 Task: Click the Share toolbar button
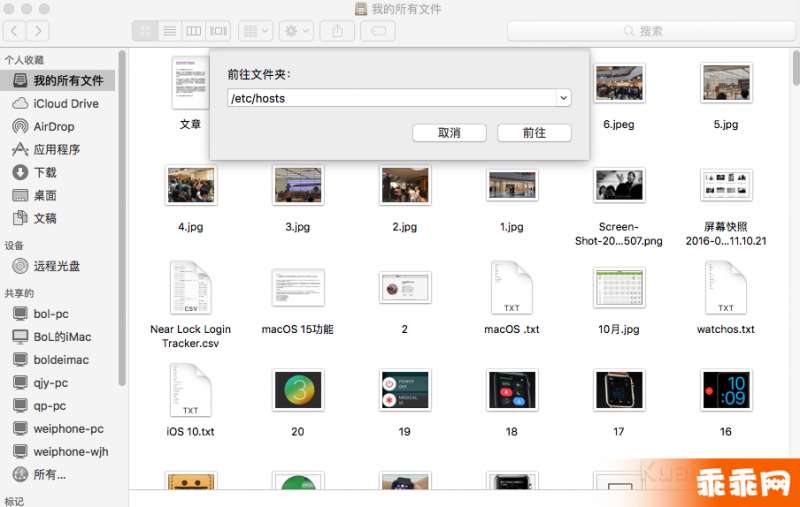click(337, 31)
